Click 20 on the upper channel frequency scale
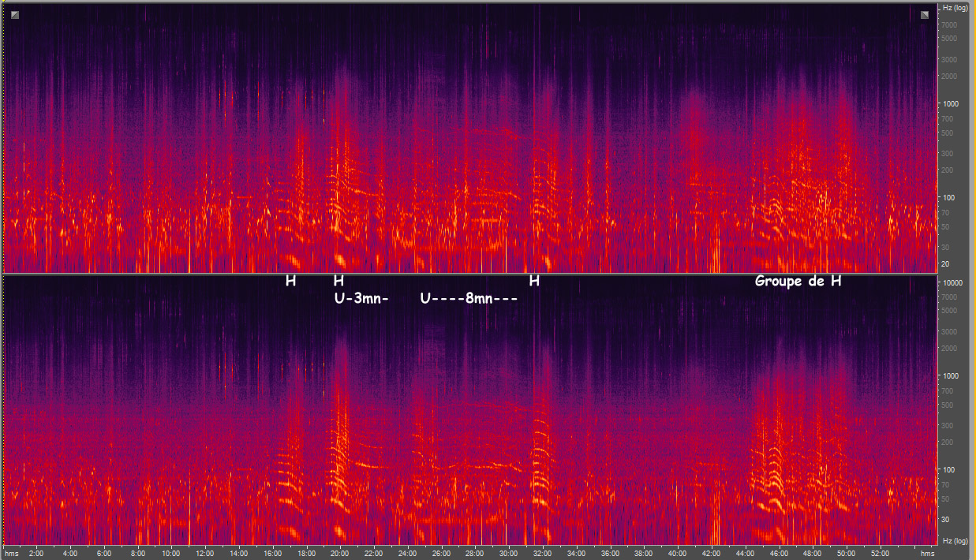The image size is (976, 560). 946,263
